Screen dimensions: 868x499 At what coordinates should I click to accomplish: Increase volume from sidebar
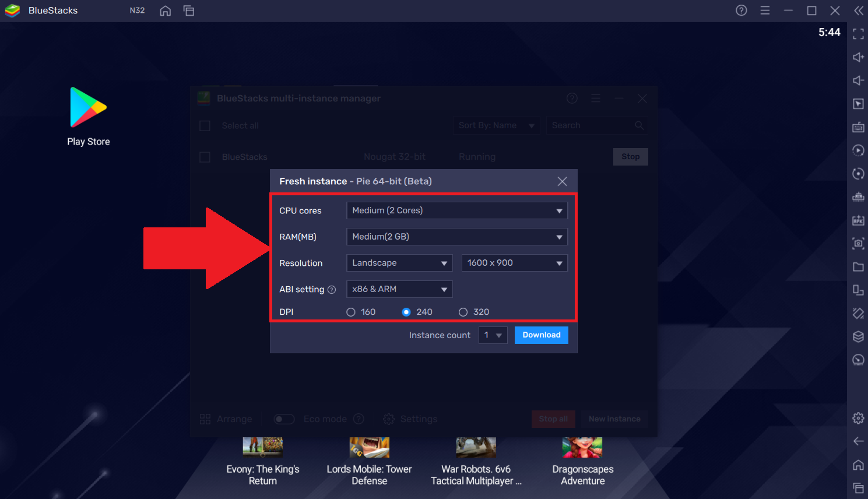click(858, 57)
